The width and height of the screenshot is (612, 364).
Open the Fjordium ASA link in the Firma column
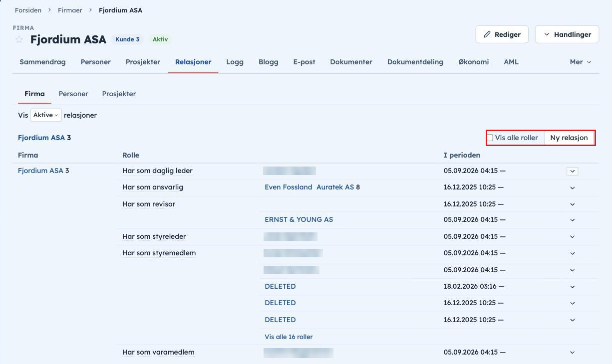click(41, 171)
